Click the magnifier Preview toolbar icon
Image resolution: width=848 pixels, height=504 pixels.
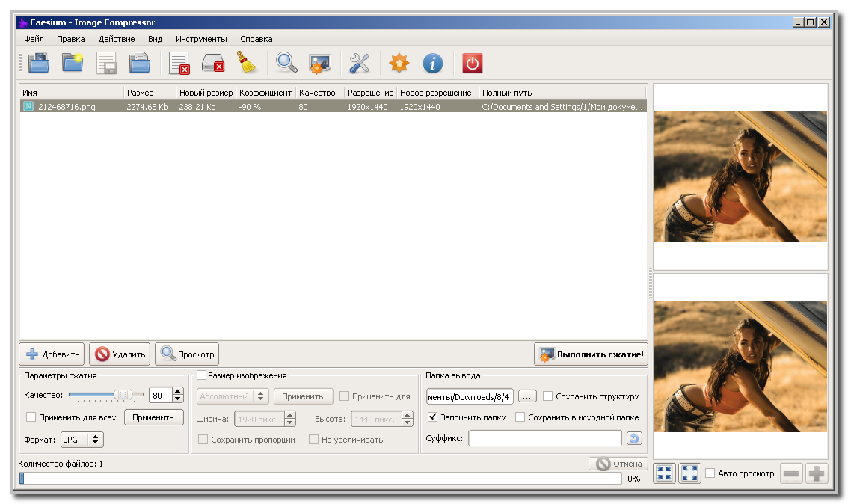[x=286, y=63]
